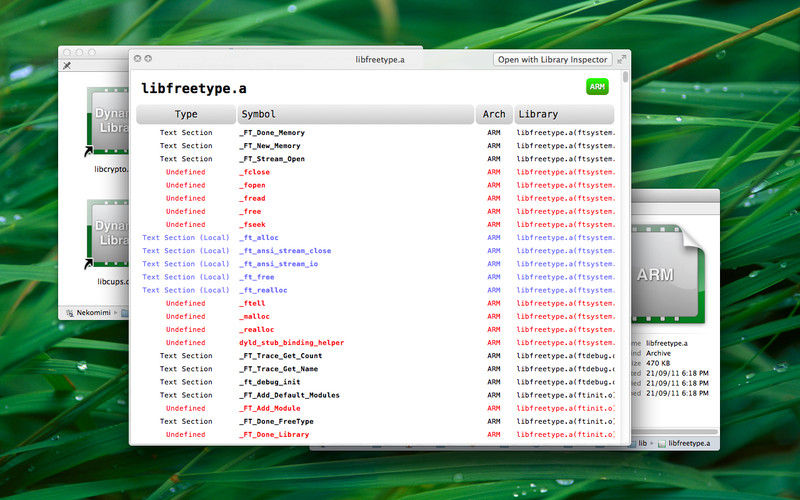
Task: Click the pin icon in the Finder window
Action: 67,66
